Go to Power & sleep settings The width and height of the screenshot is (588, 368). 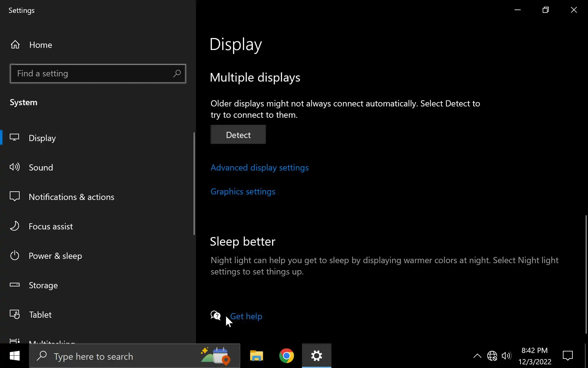pos(55,256)
